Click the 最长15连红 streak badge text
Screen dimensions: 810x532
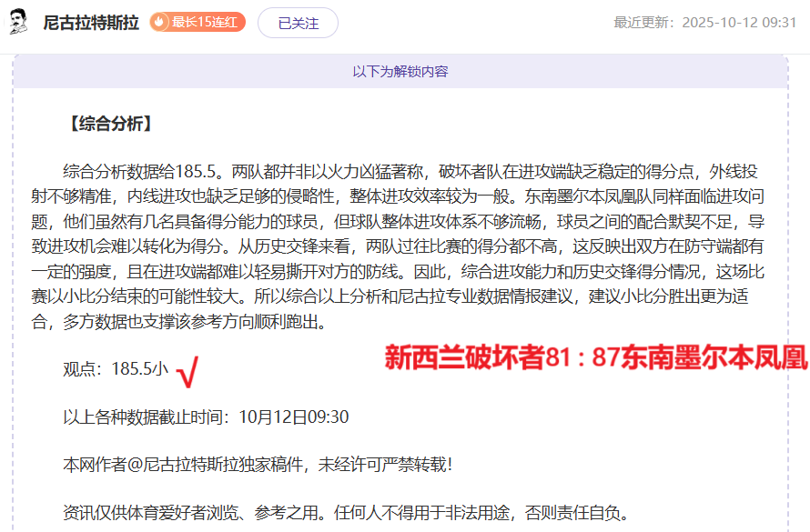(206, 22)
